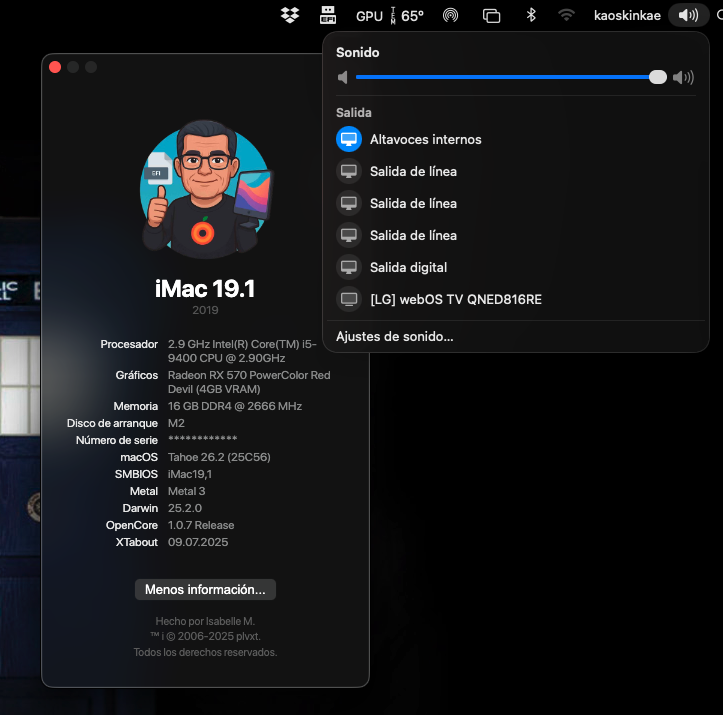Viewport: 723px width, 715px height.
Task: Open the Screen Mirroring menu bar icon
Action: pos(491,16)
